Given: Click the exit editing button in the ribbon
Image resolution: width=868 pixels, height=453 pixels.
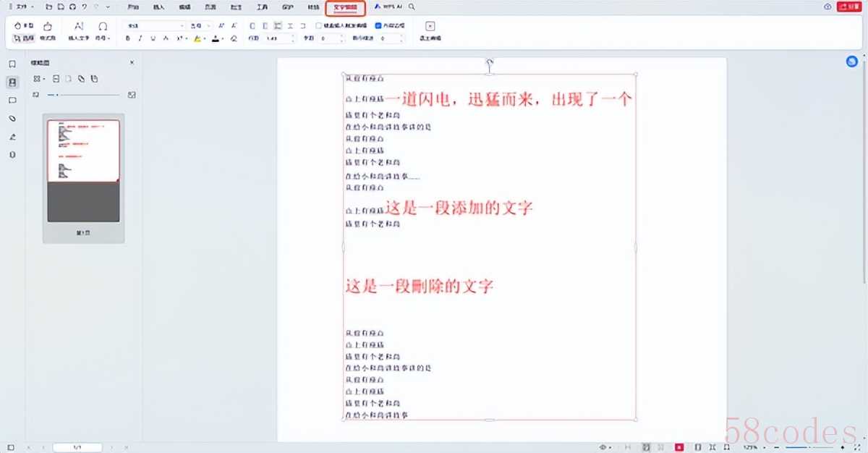Looking at the screenshot, I should tap(430, 30).
